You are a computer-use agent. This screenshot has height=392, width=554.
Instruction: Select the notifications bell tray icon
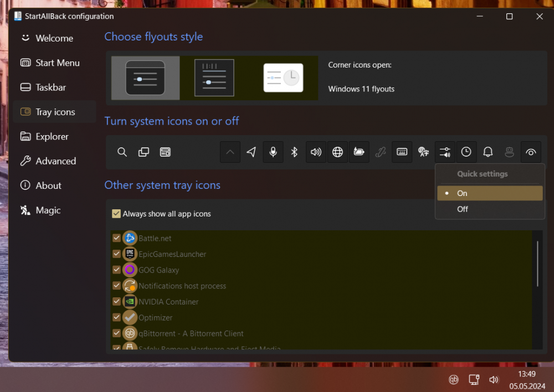click(488, 152)
